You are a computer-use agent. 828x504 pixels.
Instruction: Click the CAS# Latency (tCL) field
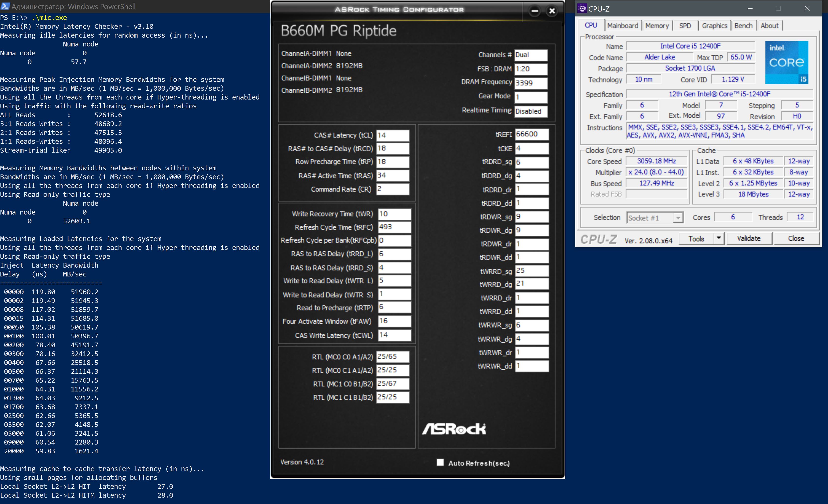click(392, 135)
